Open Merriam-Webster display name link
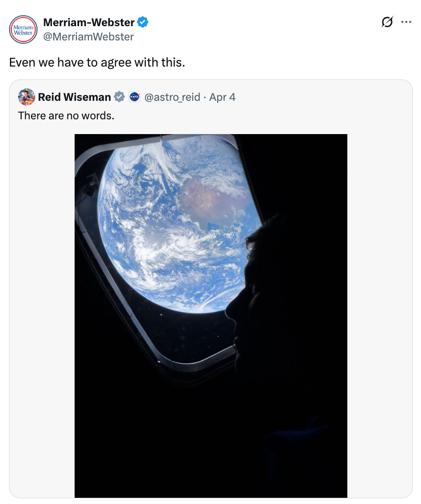Screen dimensions: 421x504 [x=88, y=22]
